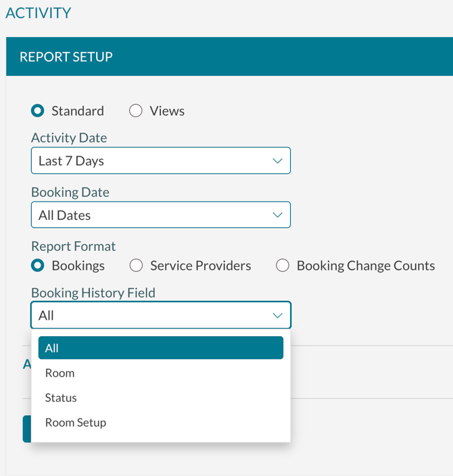
Task: Click the Activity Date label
Action: point(69,138)
